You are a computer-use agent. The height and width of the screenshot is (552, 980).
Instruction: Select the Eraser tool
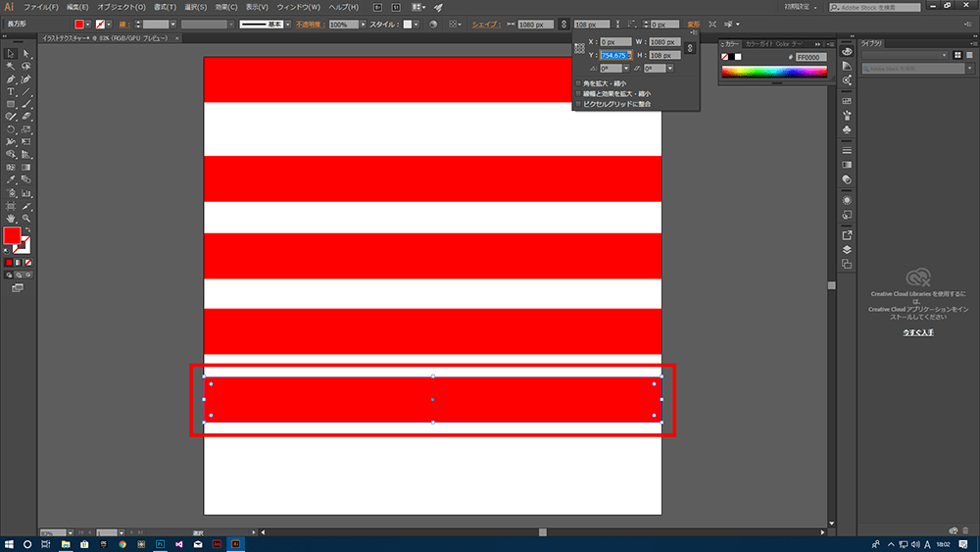click(x=26, y=117)
